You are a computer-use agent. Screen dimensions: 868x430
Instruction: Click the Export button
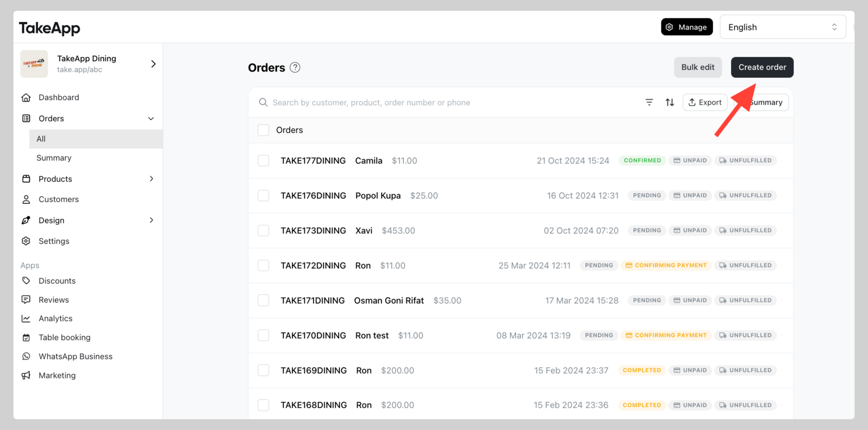(705, 102)
